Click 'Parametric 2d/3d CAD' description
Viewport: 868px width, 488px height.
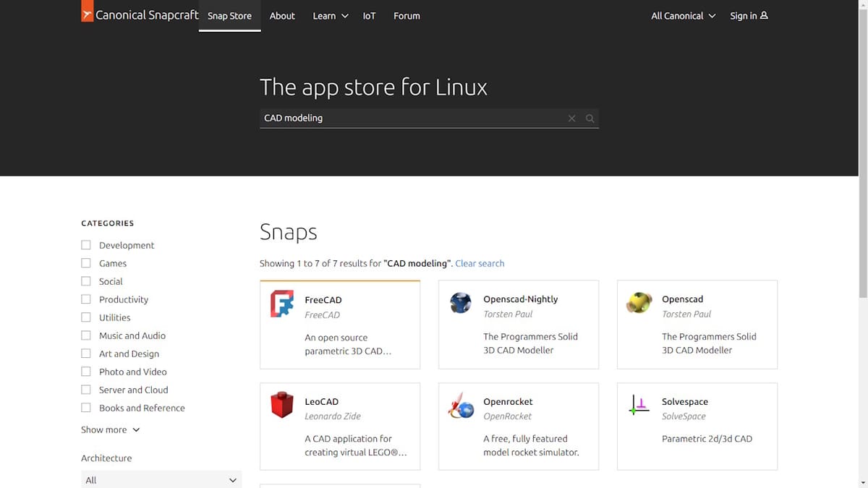[x=707, y=439]
